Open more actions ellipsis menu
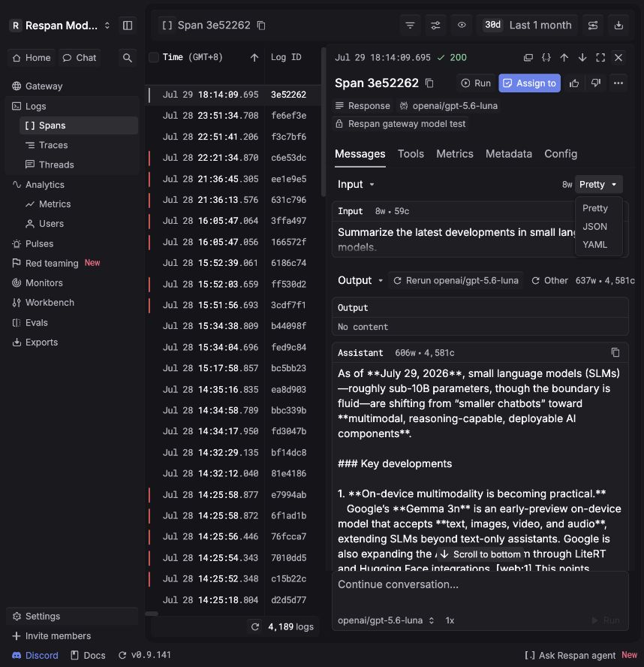Viewport: 644px width, 667px height. 618,83
